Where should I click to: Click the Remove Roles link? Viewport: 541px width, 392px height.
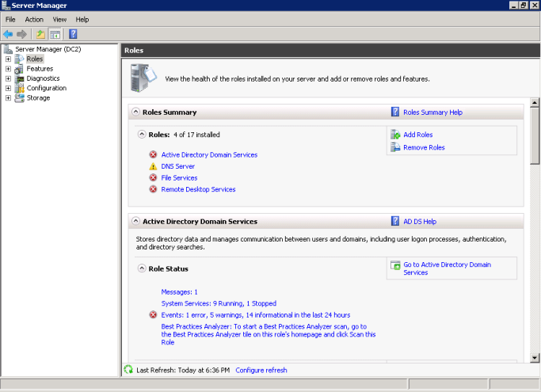click(x=424, y=147)
